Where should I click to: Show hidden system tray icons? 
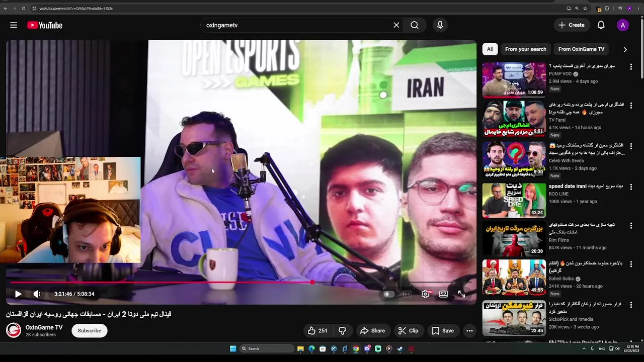click(x=584, y=348)
